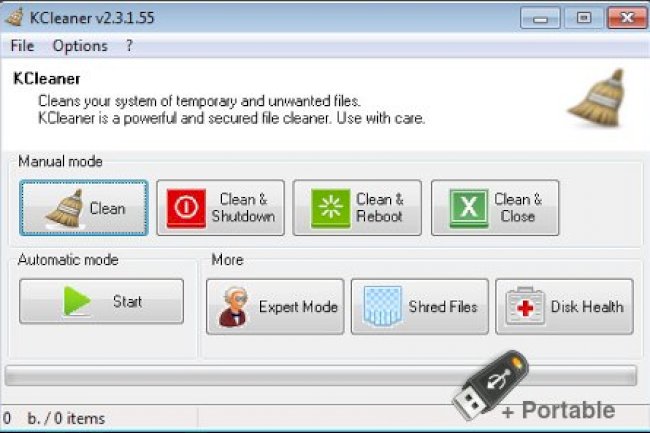650x433 pixels.
Task: Click the broom icon on Clean button
Action: tap(65, 209)
